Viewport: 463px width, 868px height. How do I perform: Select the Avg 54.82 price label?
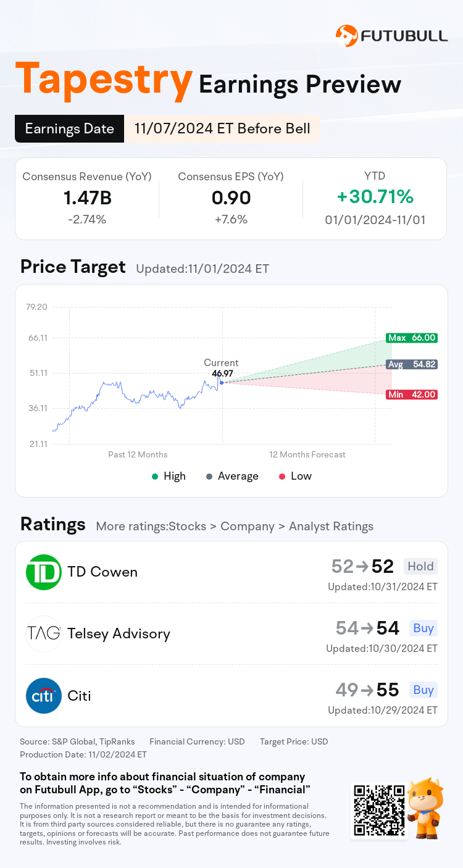pos(411,364)
